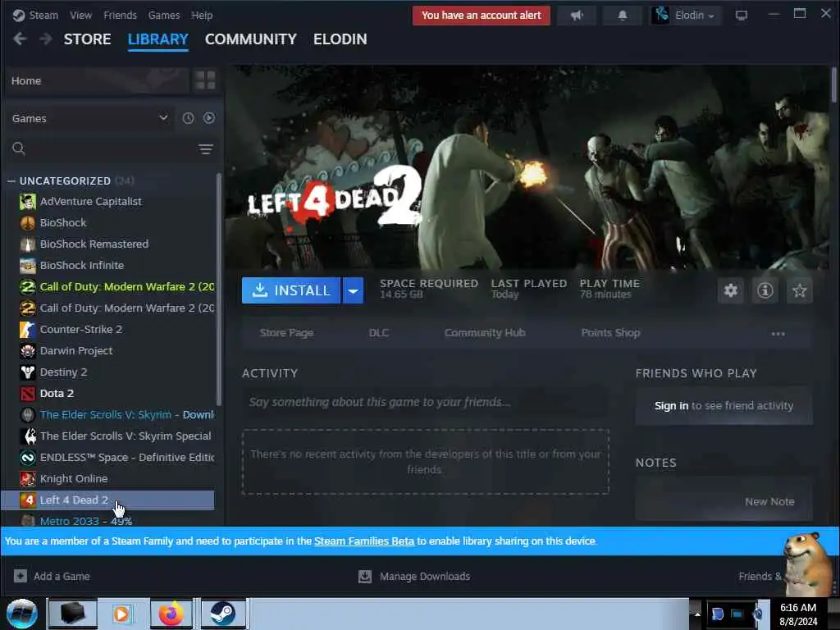Click Sign in for friend activity
Viewport: 840px width, 630px height.
coord(671,405)
